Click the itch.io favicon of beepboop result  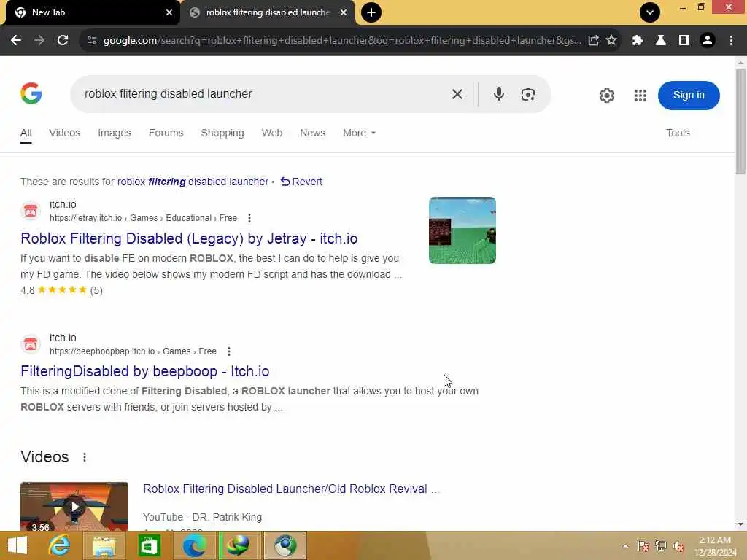[31, 344]
